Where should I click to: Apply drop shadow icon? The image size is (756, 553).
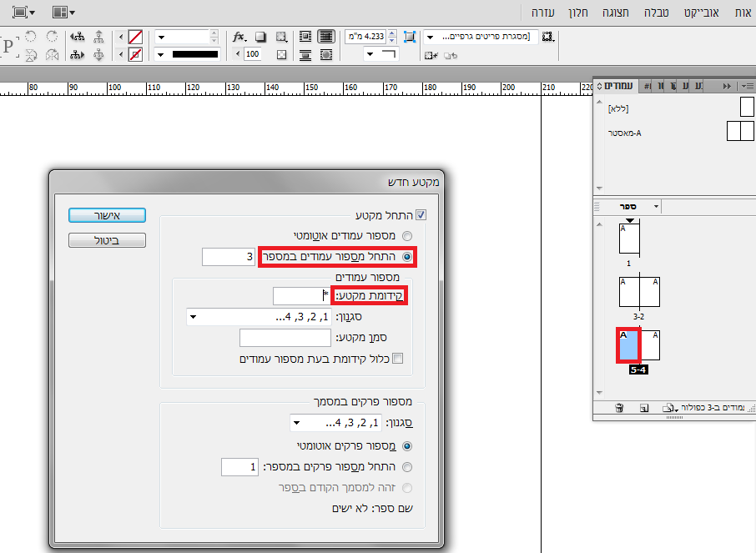coord(261,37)
